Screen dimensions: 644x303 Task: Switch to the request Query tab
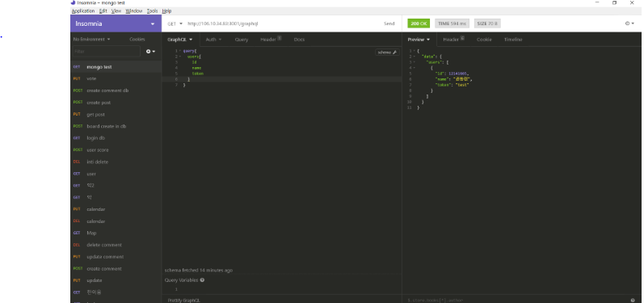pos(242,40)
